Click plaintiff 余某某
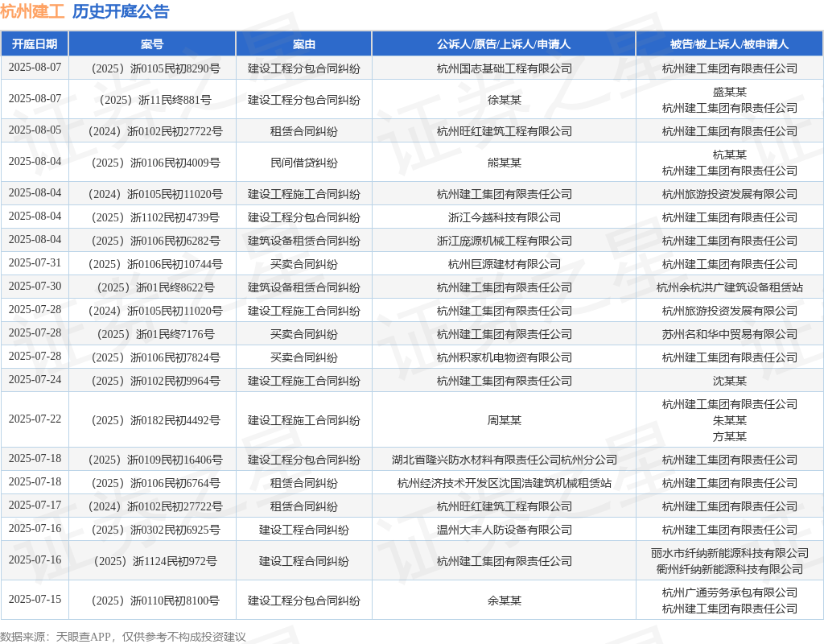The image size is (824, 644). 504,601
